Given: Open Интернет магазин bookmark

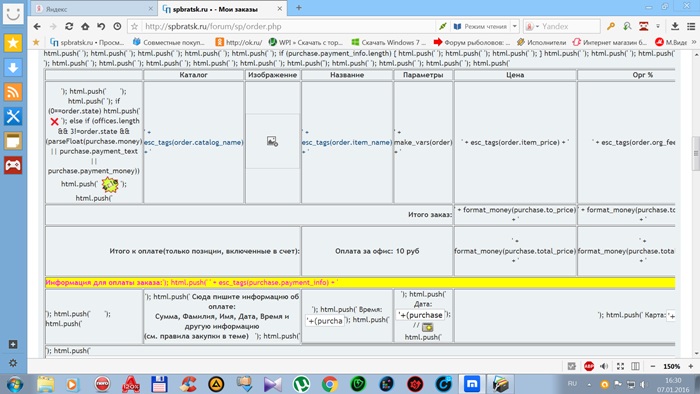Looking at the screenshot, I should pos(609,42).
